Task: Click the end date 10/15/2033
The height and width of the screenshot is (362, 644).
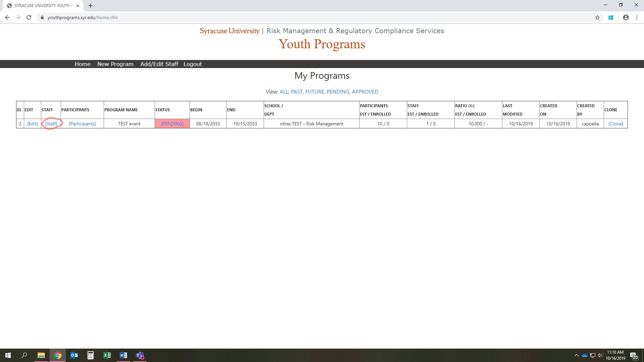Action: coord(245,124)
